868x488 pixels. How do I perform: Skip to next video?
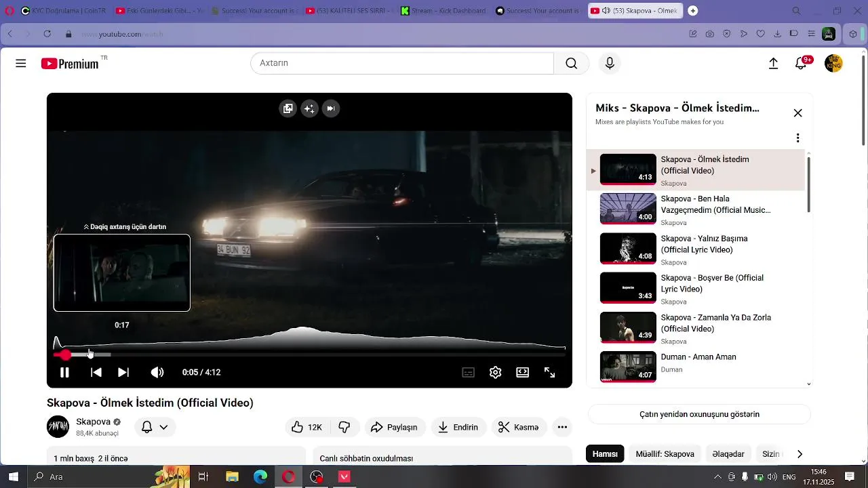(123, 372)
